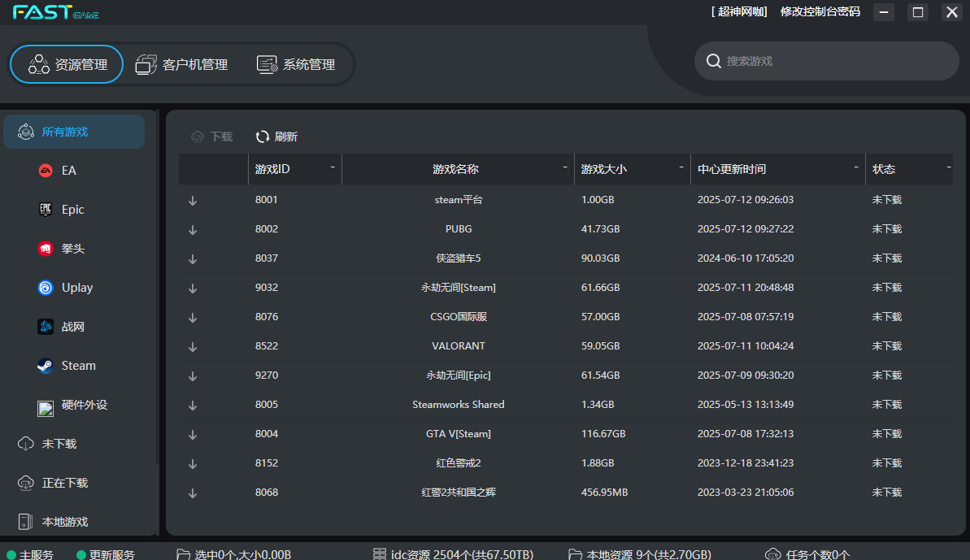This screenshot has height=560, width=970.
Task: Select the VALORANT game name cell
Action: click(459, 346)
